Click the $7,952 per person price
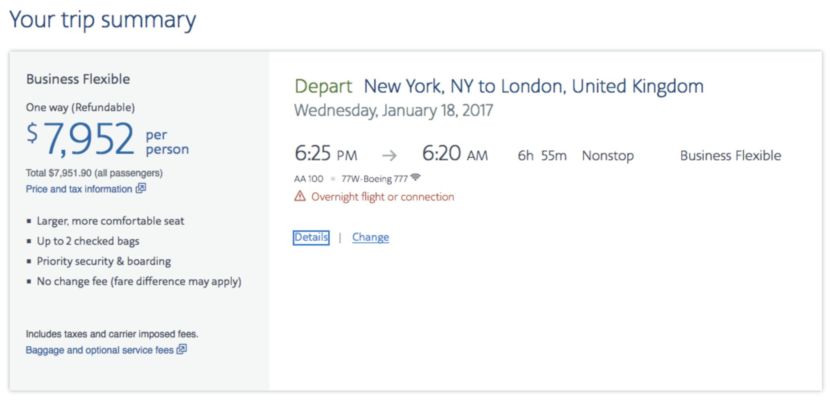 click(106, 141)
